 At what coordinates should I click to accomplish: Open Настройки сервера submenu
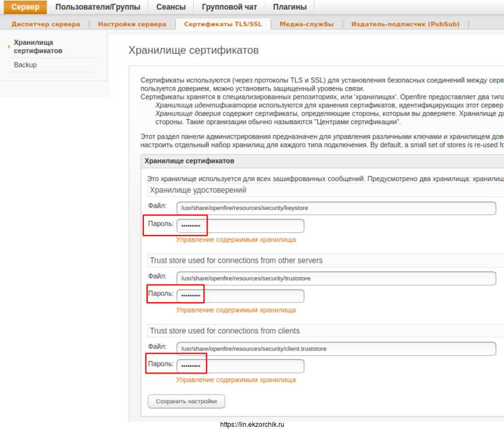pyautogui.click(x=132, y=24)
